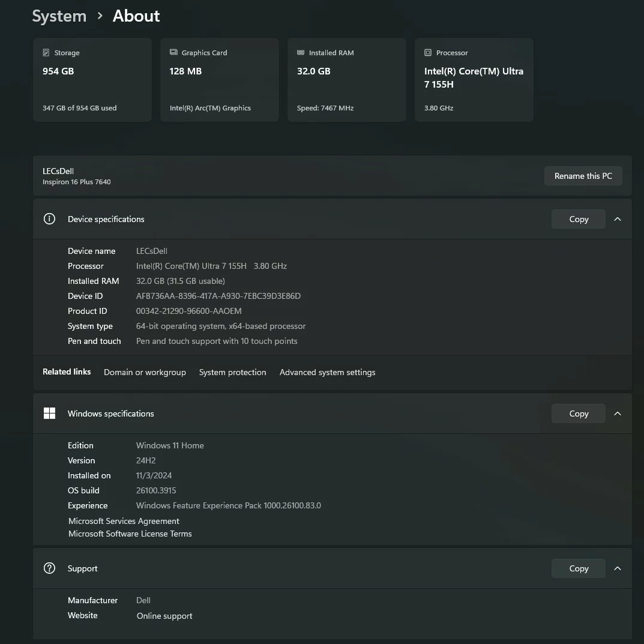Click Speed: 7467 MHz text
644x644 pixels.
pyautogui.click(x=325, y=108)
